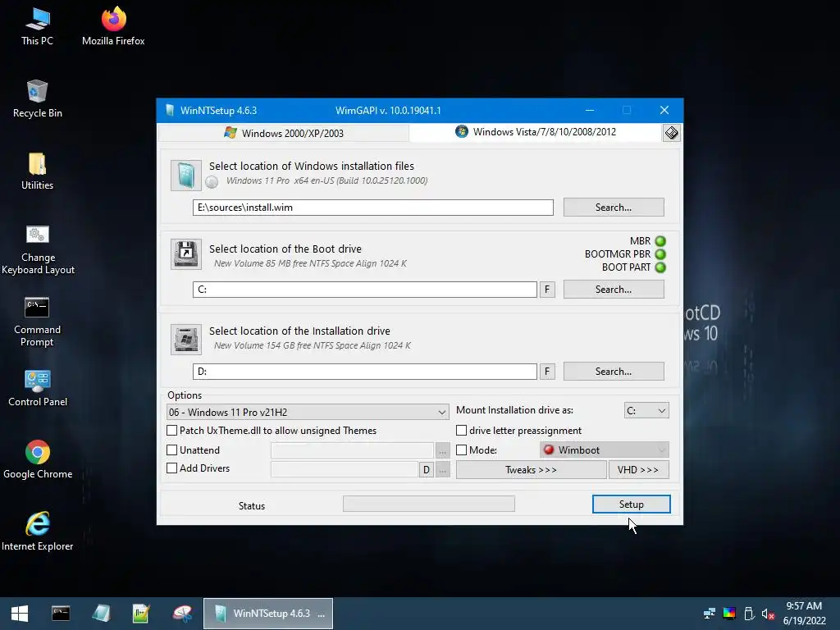Click Search for Boot drive
The image size is (840, 630).
[614, 290]
